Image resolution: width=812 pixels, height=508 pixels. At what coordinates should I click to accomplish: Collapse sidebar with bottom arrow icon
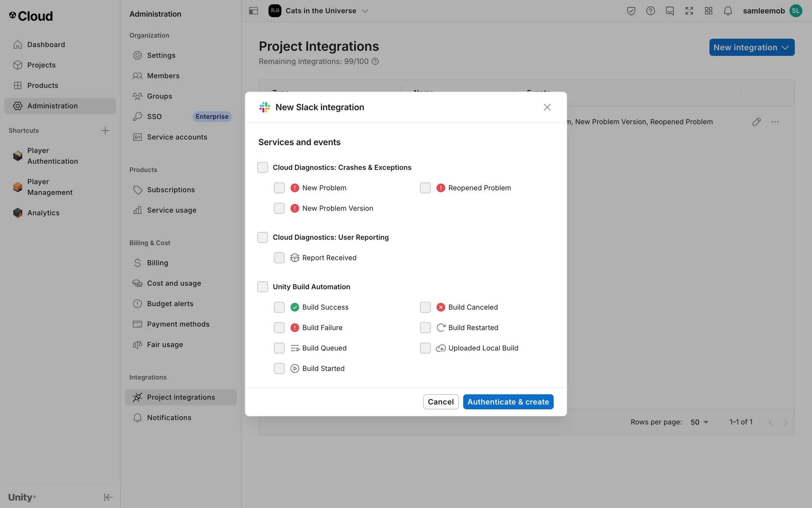coord(108,497)
